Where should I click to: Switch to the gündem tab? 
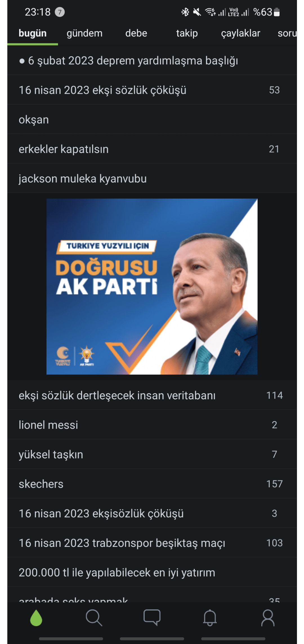[x=84, y=33]
